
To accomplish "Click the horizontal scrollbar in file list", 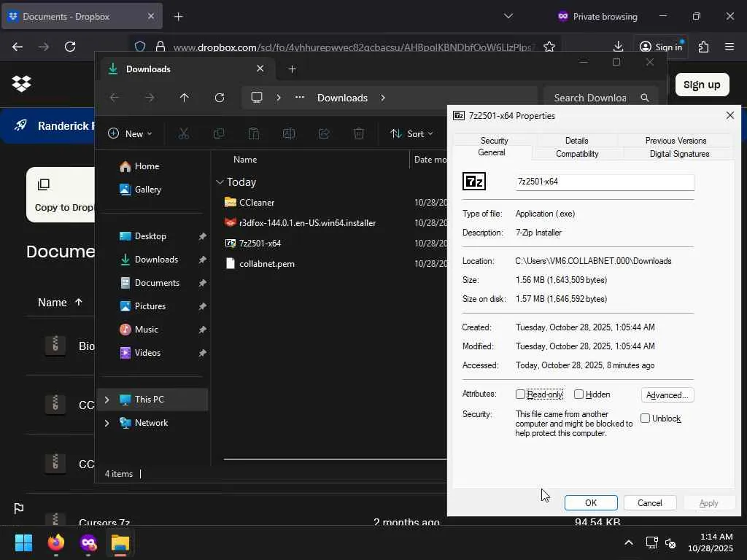I will click(336, 459).
